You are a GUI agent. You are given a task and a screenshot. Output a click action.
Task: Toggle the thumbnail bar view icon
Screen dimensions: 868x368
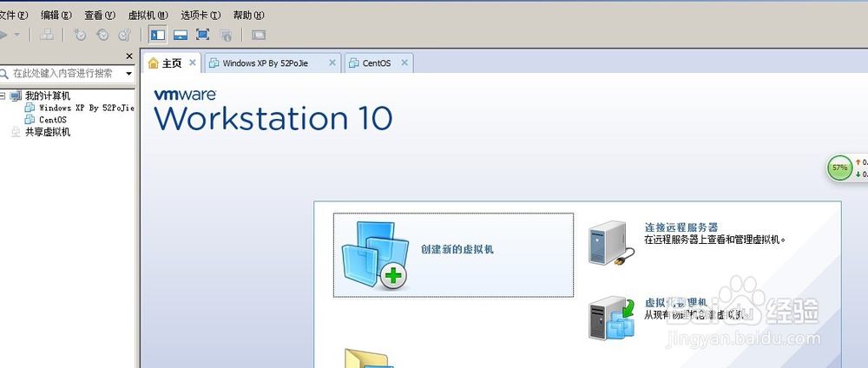coord(181,35)
